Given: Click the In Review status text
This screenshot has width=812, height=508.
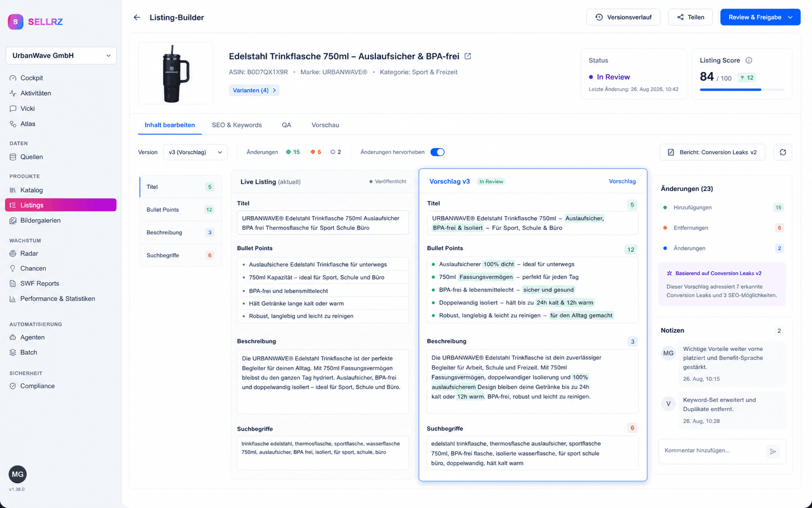Looking at the screenshot, I should 613,77.
